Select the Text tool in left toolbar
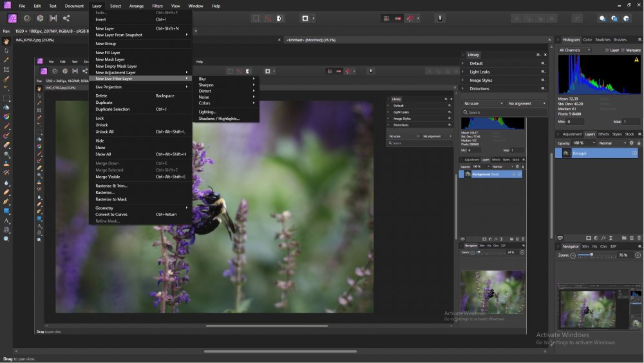 click(6, 221)
